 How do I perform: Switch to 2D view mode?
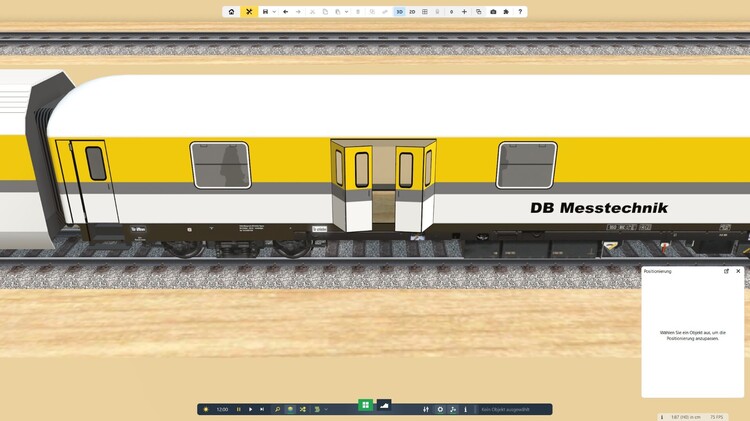(x=412, y=11)
